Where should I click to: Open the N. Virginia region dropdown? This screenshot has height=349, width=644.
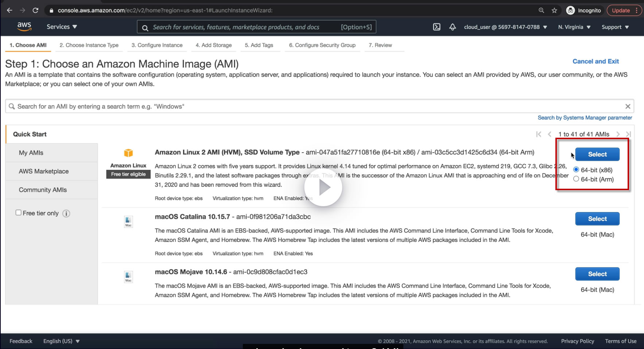pos(574,27)
